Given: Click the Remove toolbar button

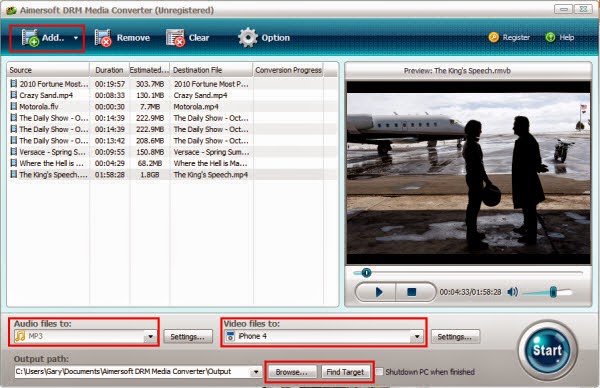Looking at the screenshot, I should (122, 38).
